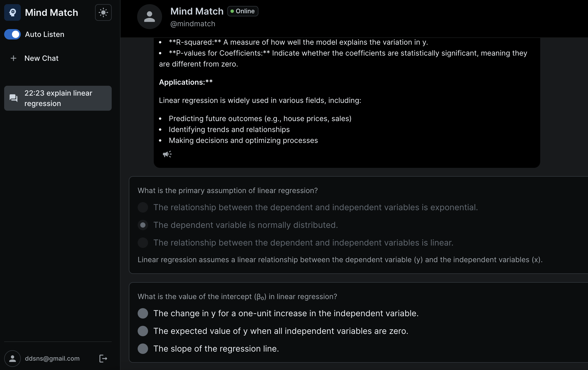Select "dependent variable is normally distributed" option
The width and height of the screenshot is (588, 370).
click(143, 225)
